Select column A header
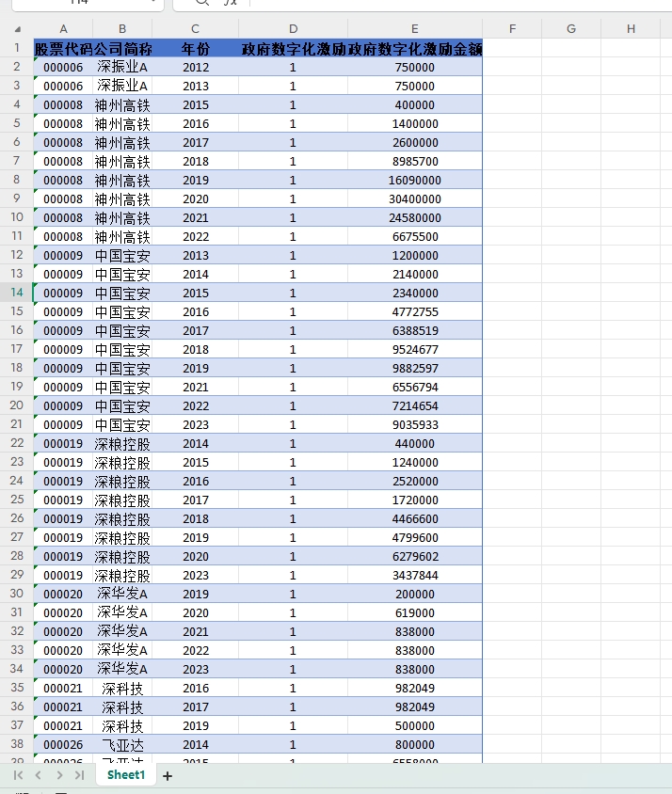 [x=63, y=29]
